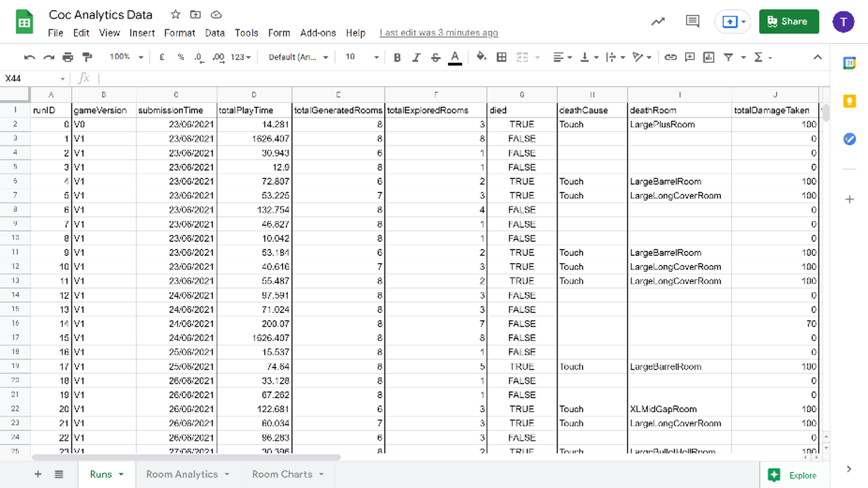868x488 pixels.
Task: Click the Move to folder icon
Action: [195, 15]
